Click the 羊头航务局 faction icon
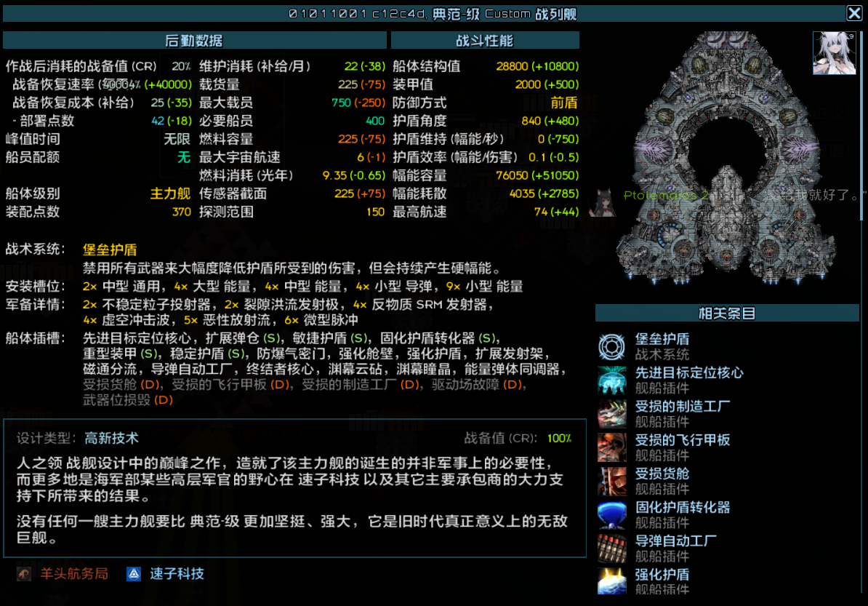Screen dimensions: 868x606 tap(25, 574)
